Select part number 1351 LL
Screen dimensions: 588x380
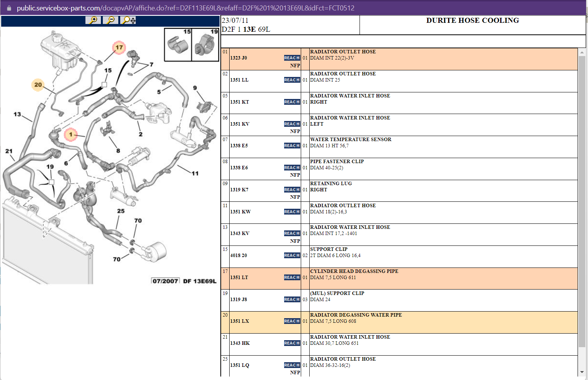click(x=239, y=80)
